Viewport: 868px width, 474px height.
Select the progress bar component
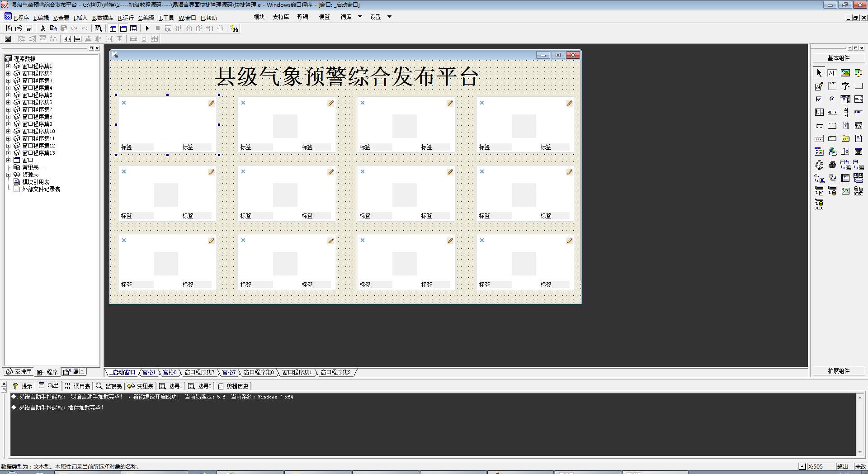[858, 112]
